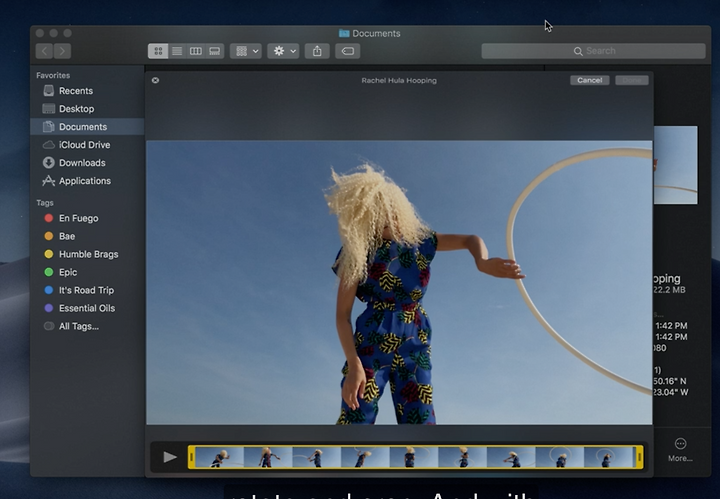Filter by Essential Oils tag
Viewport: 720px width, 499px height.
pyautogui.click(x=87, y=308)
